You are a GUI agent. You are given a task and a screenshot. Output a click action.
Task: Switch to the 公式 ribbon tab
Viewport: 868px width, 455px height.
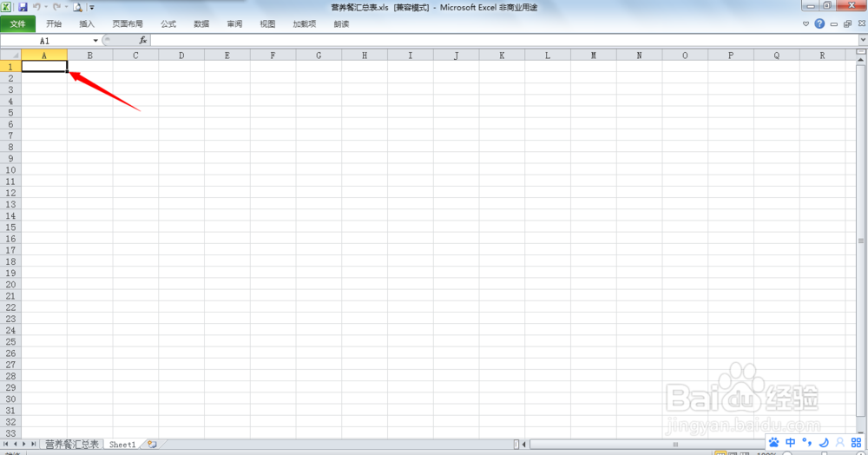pyautogui.click(x=168, y=23)
